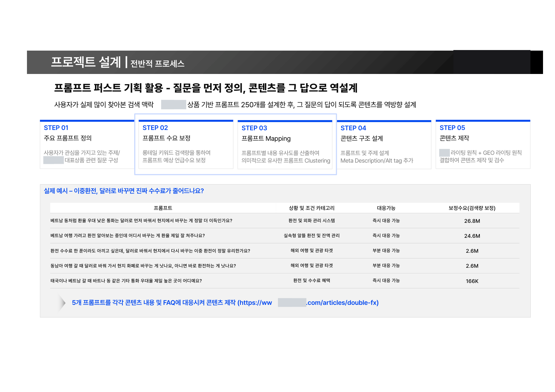Click the 166K demand value
Image resolution: width=555 pixels, height=392 pixels.
click(472, 281)
